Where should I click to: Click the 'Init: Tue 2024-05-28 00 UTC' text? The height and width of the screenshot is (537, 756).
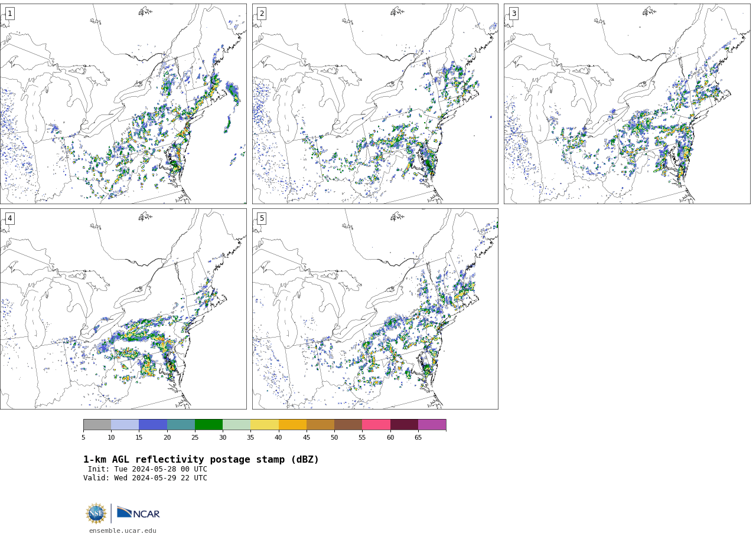tap(148, 469)
